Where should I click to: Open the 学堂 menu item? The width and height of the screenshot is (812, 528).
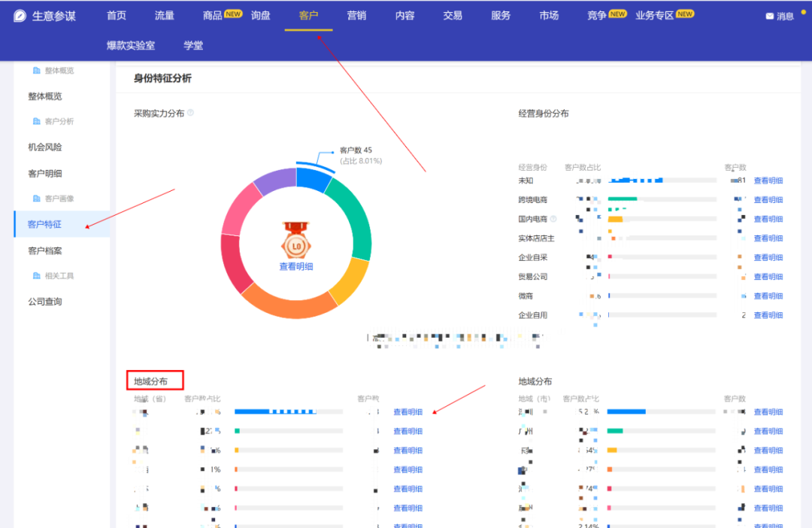[x=193, y=45]
